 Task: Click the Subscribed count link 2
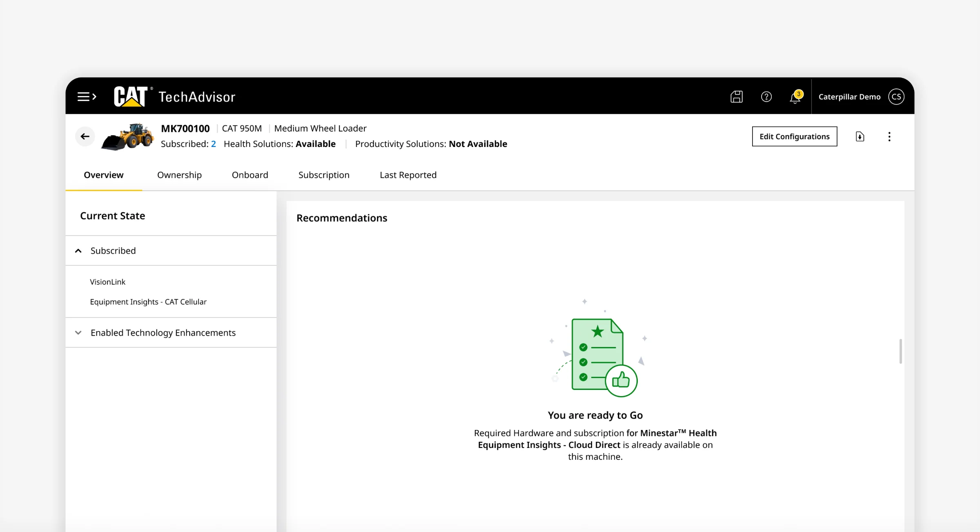(x=213, y=144)
